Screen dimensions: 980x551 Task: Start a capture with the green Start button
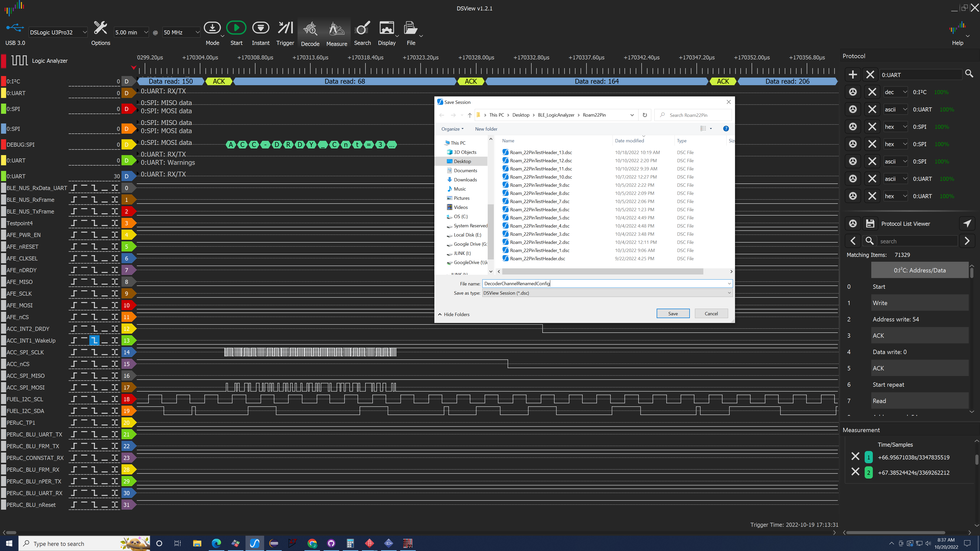click(x=236, y=27)
